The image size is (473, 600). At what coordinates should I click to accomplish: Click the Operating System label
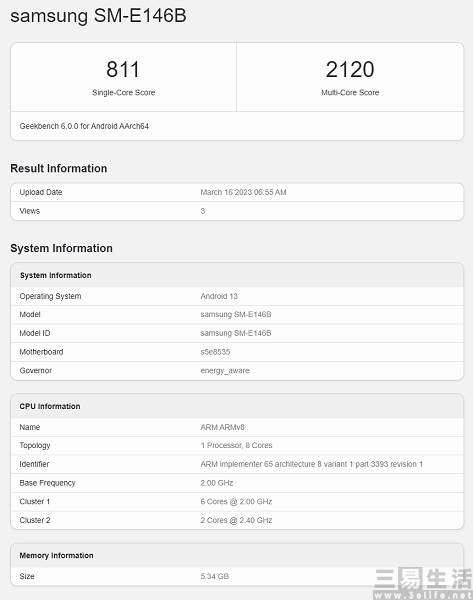[51, 296]
